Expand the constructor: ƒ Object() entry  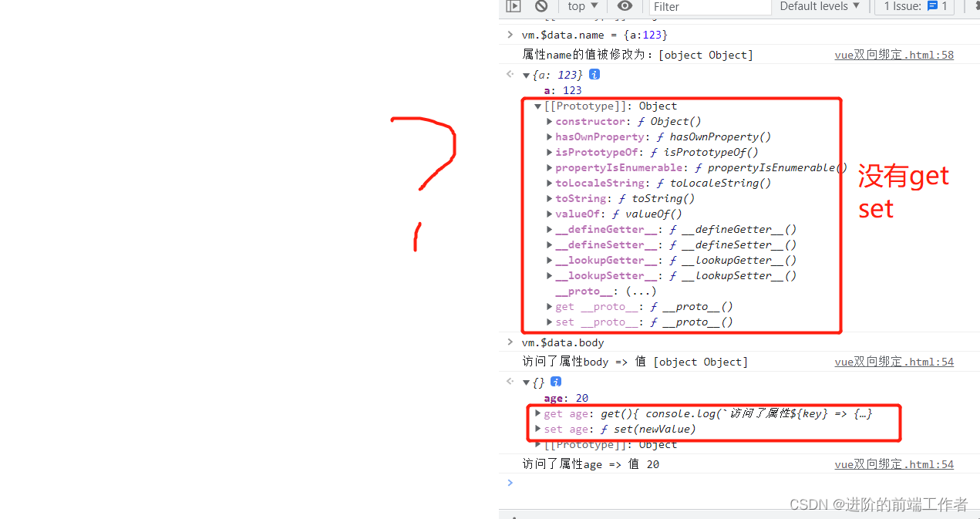(549, 122)
